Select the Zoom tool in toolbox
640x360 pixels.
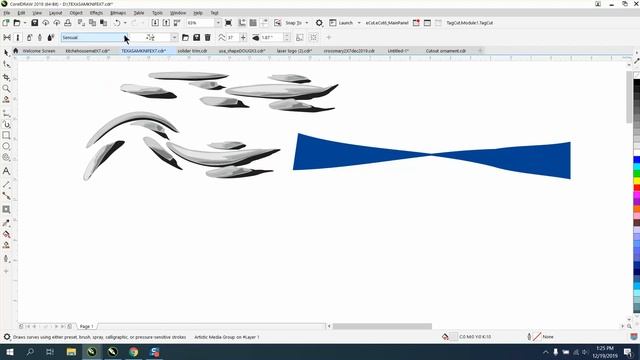(6, 88)
